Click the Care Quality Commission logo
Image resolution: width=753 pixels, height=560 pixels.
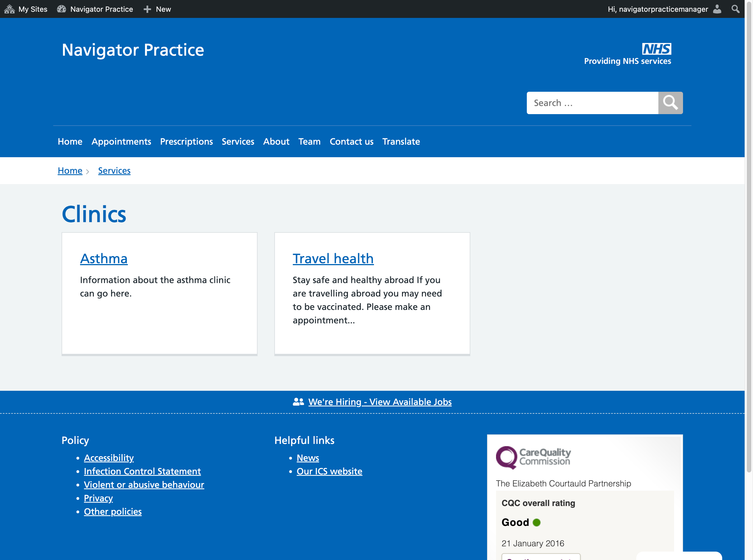pyautogui.click(x=533, y=457)
